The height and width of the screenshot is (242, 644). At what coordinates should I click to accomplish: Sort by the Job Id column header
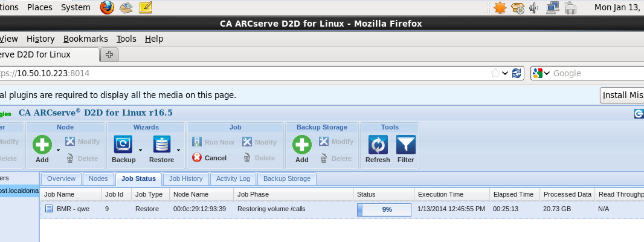(117, 194)
